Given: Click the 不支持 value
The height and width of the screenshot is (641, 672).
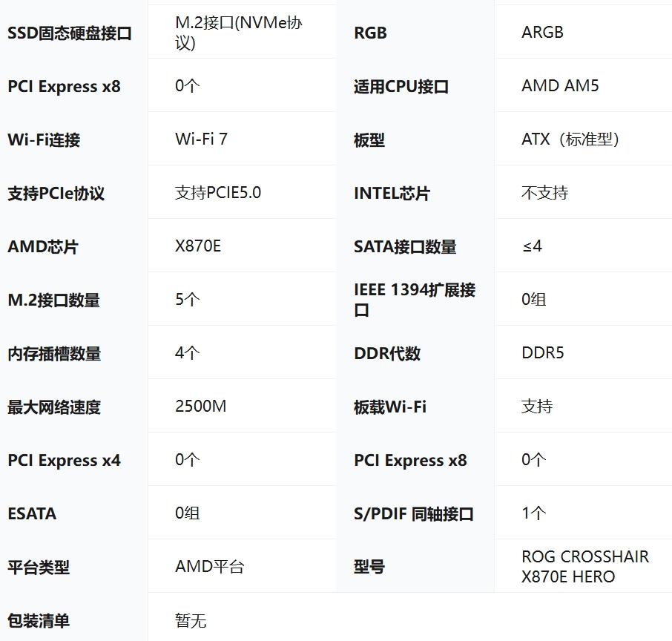Looking at the screenshot, I should (544, 192).
